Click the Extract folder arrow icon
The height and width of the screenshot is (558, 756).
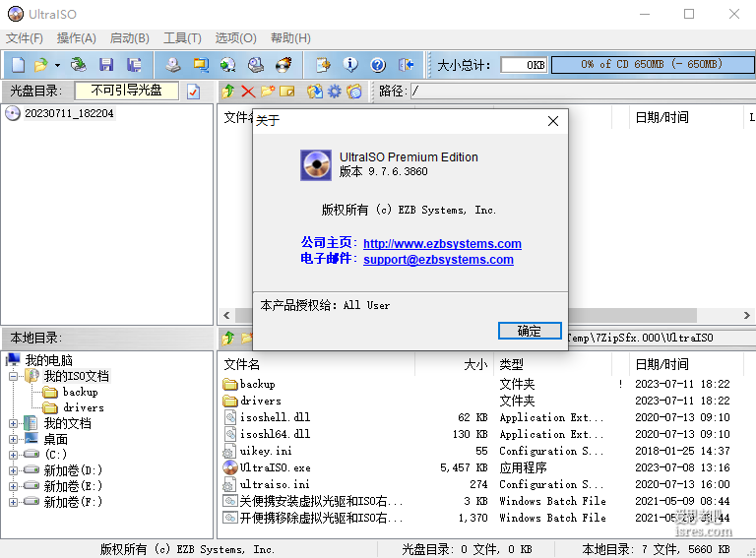click(315, 92)
